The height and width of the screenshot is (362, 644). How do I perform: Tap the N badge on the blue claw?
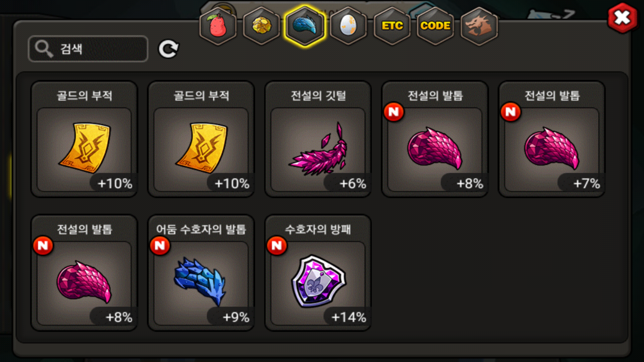(x=160, y=246)
